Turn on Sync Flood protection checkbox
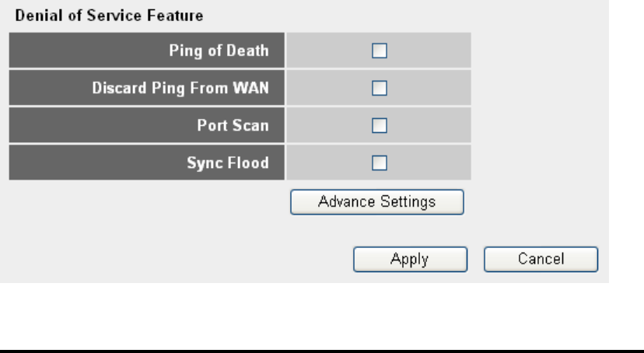The height and width of the screenshot is (353, 644). pos(379,163)
